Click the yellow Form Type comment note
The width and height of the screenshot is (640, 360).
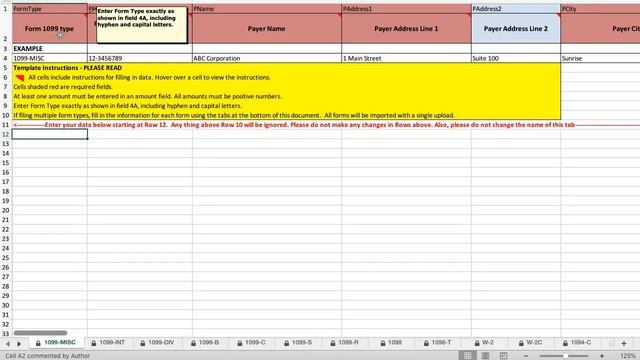[x=142, y=24]
